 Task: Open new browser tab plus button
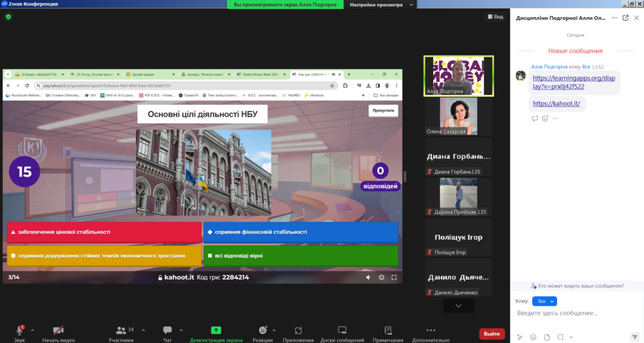(x=348, y=74)
